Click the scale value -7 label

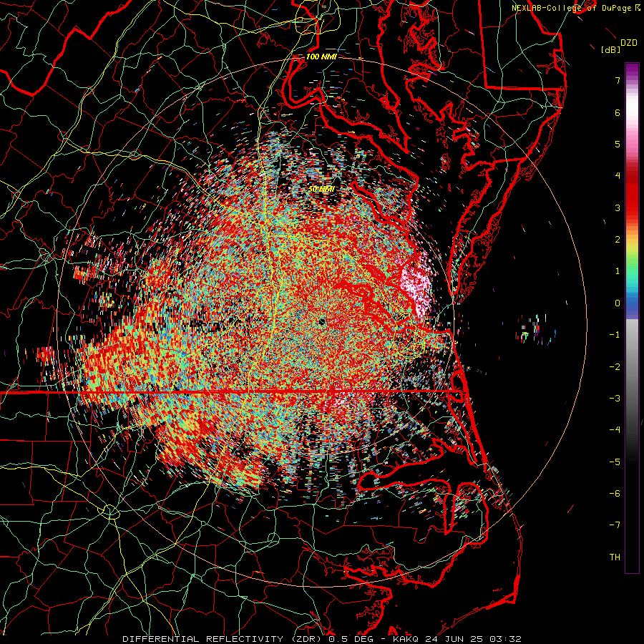[x=615, y=525]
